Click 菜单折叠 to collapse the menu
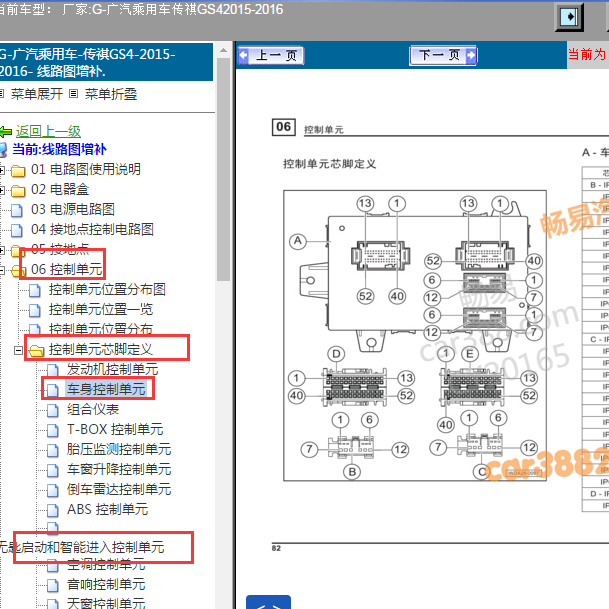The width and height of the screenshot is (609, 609). click(x=111, y=94)
